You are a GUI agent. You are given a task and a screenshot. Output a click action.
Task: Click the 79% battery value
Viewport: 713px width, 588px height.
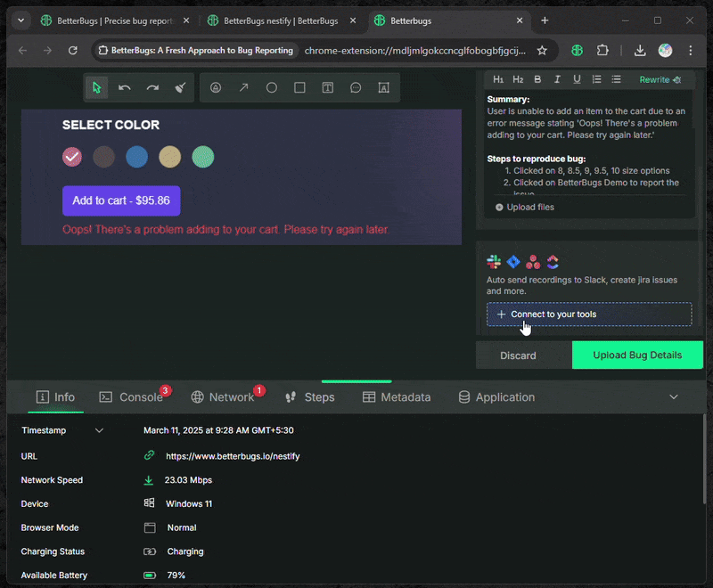click(176, 576)
